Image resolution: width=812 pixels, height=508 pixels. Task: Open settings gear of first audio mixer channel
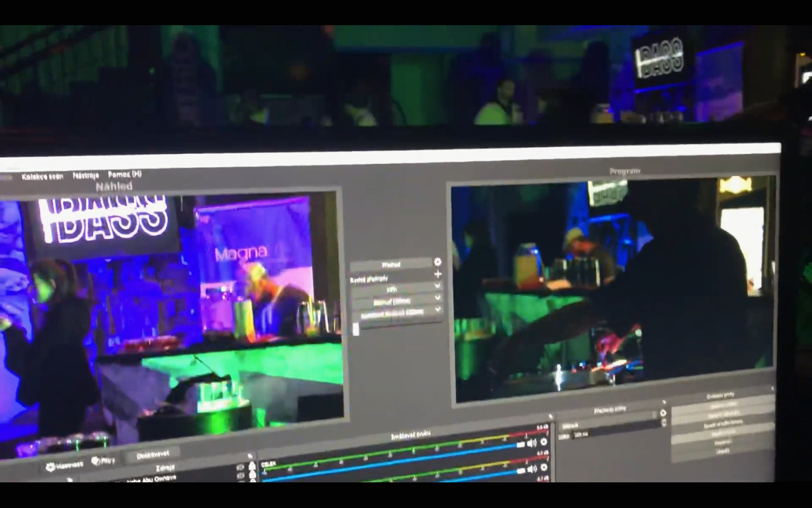tap(544, 442)
